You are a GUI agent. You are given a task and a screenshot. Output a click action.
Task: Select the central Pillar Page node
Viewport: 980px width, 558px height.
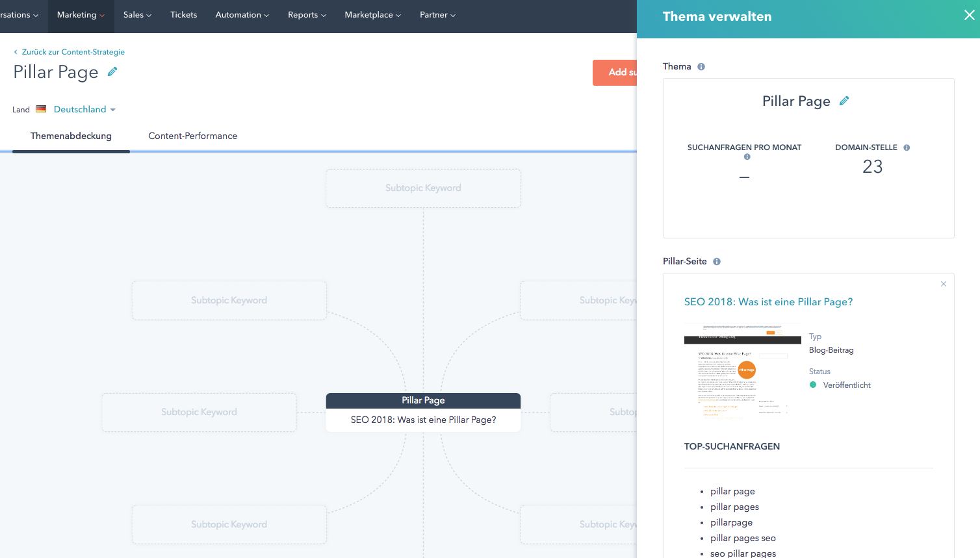(423, 412)
